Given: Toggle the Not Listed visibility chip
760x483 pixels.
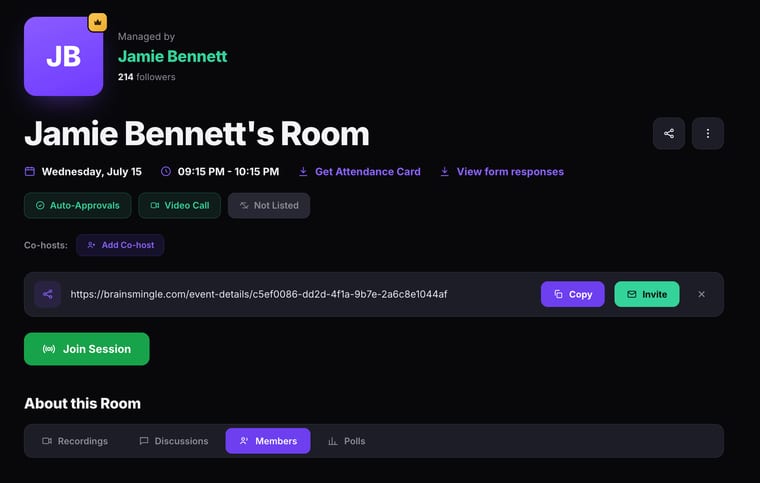Looking at the screenshot, I should [x=269, y=205].
